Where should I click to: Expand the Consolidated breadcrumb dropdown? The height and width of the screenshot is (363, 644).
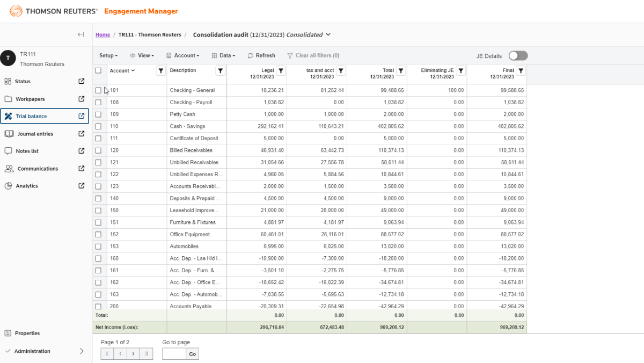pyautogui.click(x=328, y=34)
